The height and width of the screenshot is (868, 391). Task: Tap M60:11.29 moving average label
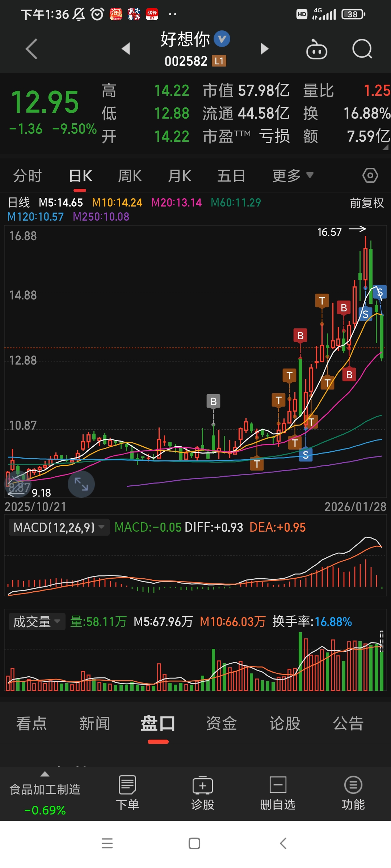click(x=236, y=203)
